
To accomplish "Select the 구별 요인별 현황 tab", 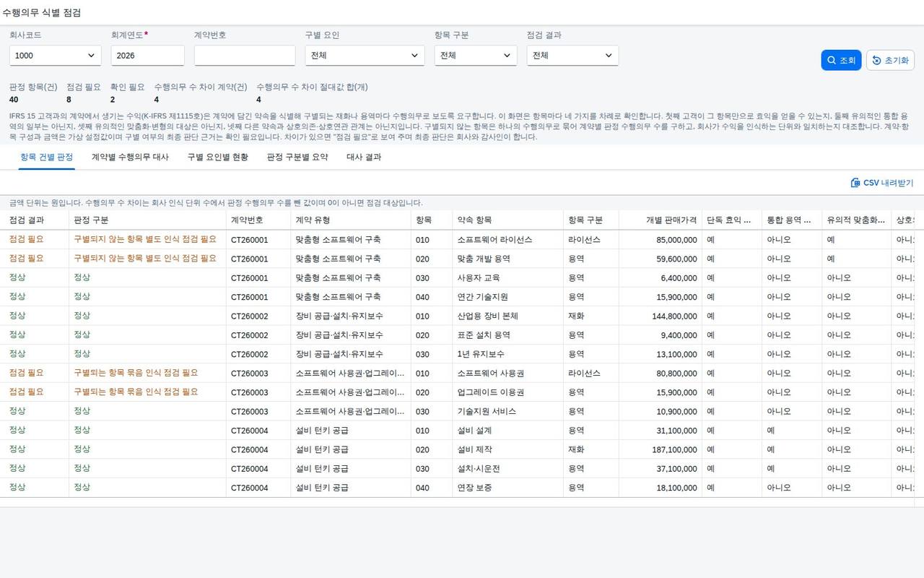I will tap(218, 157).
